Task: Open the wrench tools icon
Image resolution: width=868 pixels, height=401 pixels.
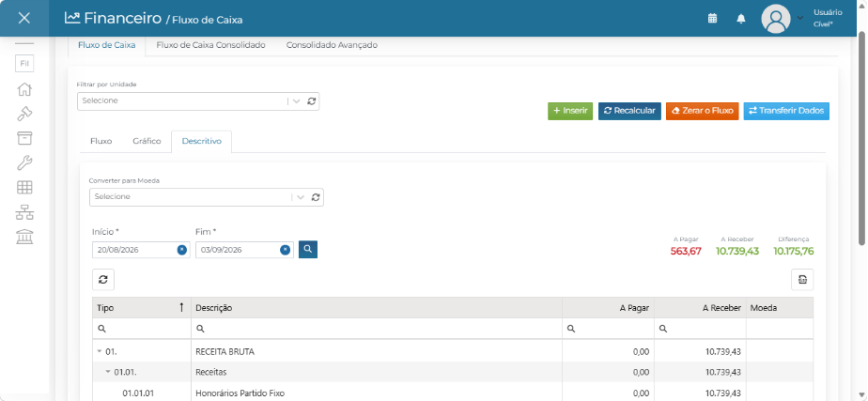Action: 24,162
